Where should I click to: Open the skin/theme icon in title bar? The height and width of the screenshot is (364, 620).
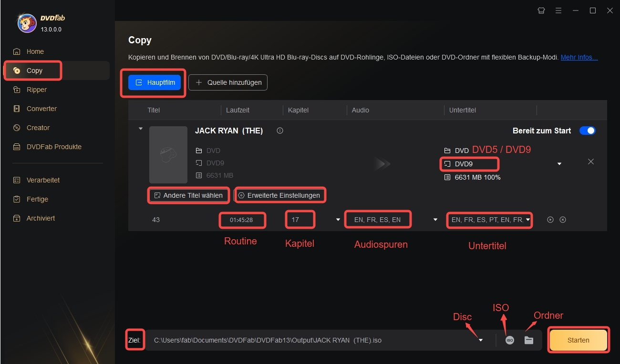pyautogui.click(x=541, y=10)
